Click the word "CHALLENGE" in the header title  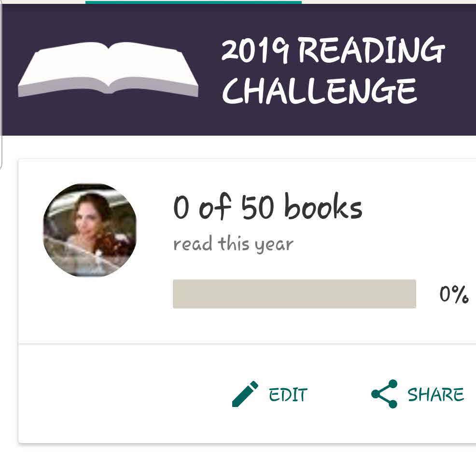321,90
